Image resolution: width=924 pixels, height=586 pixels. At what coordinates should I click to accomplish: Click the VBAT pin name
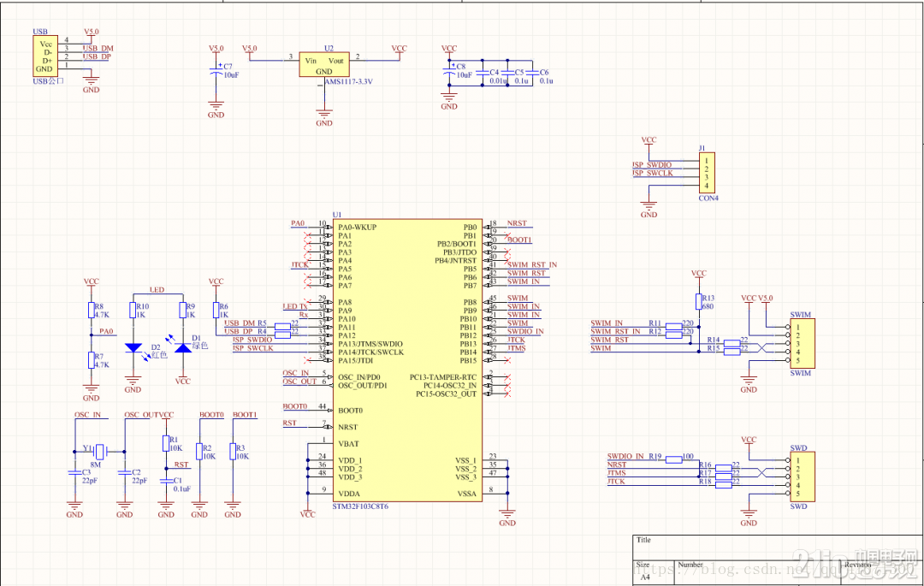[348, 444]
